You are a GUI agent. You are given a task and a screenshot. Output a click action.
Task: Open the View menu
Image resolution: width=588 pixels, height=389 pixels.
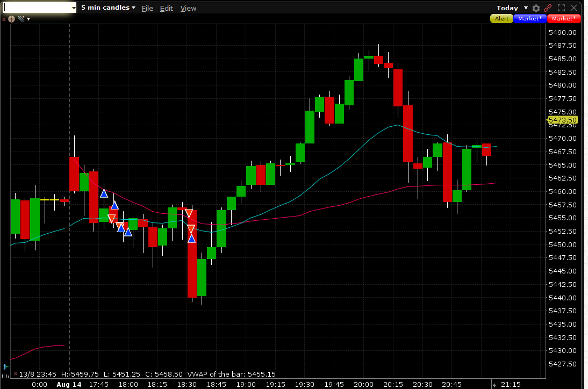(x=188, y=8)
